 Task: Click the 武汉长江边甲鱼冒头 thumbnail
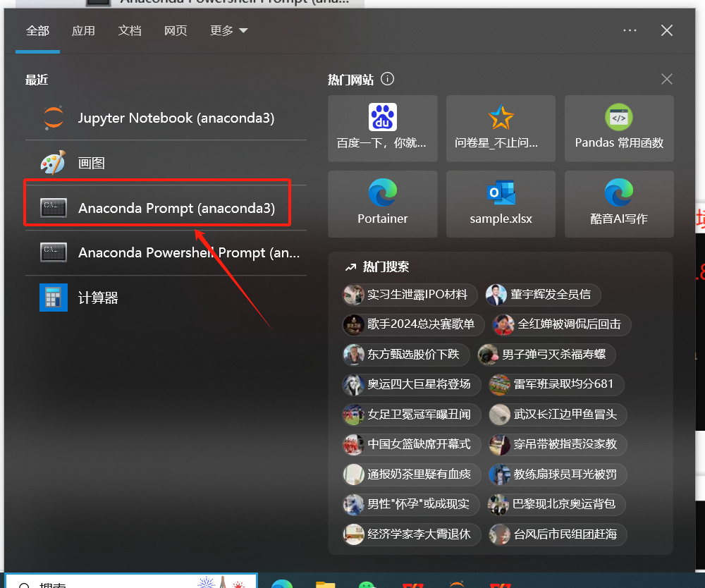(500, 415)
